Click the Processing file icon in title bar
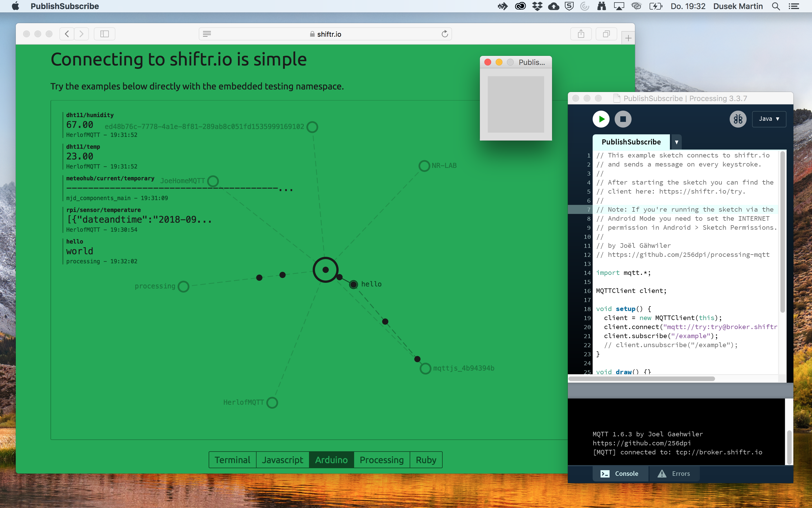 pyautogui.click(x=616, y=98)
